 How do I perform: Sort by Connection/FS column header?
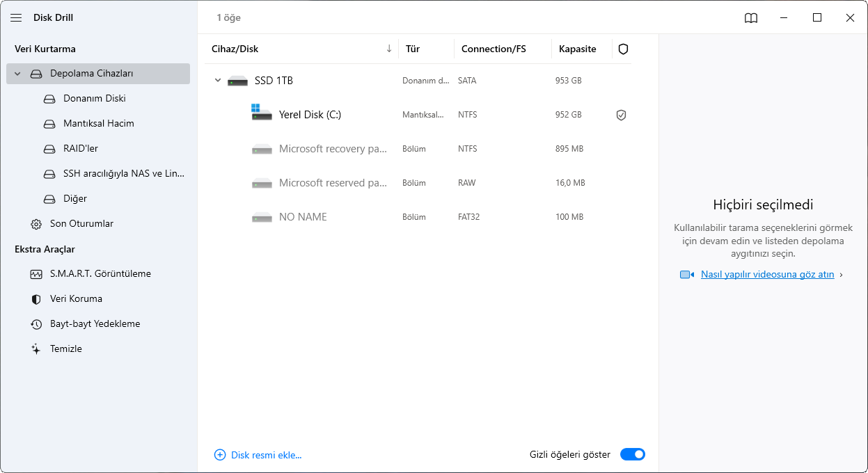(494, 49)
